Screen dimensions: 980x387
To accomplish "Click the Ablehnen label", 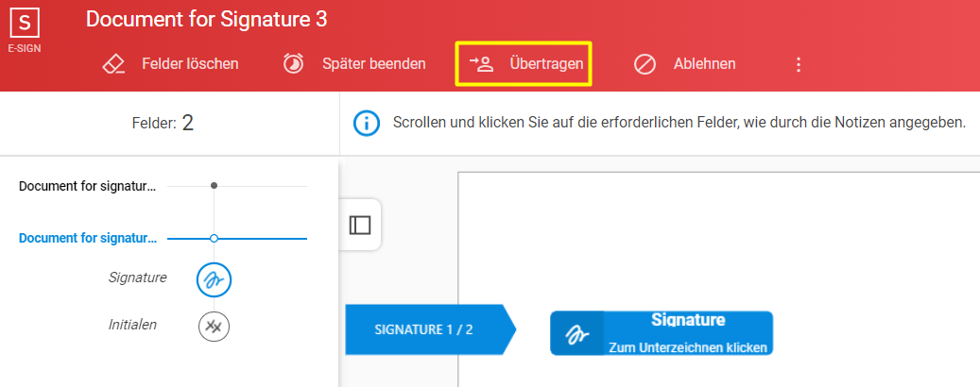I will point(704,63).
